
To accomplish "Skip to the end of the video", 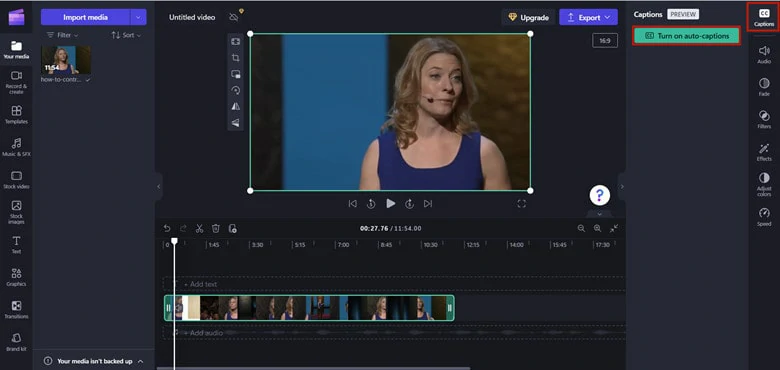I will coord(428,203).
